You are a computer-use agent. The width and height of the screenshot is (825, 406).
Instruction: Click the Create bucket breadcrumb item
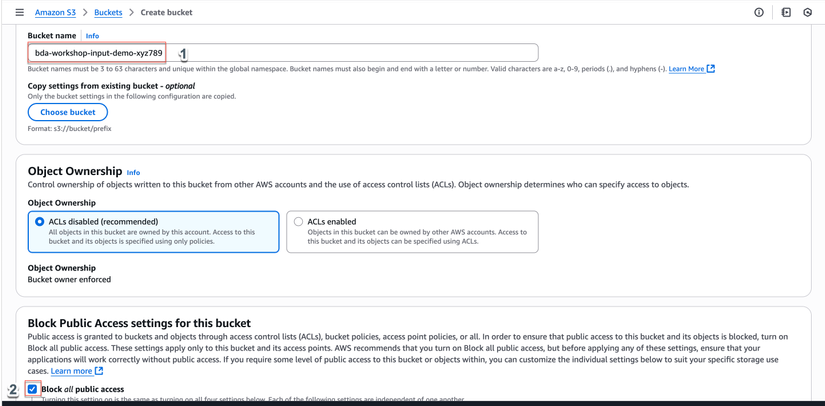click(x=166, y=12)
